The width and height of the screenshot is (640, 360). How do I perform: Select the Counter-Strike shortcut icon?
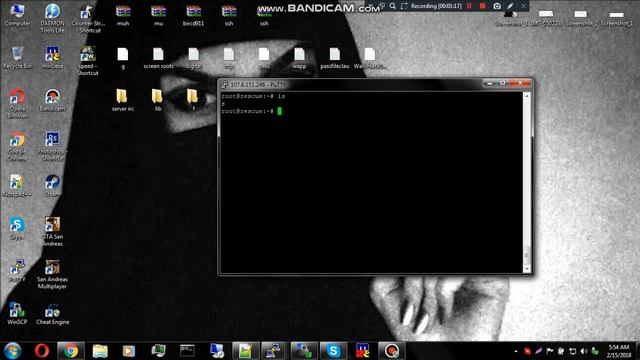pyautogui.click(x=87, y=18)
